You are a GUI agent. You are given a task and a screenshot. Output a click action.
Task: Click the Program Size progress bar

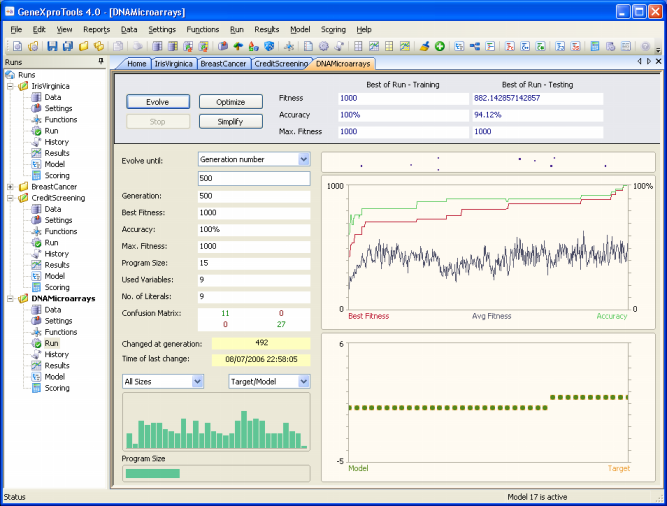click(216, 473)
